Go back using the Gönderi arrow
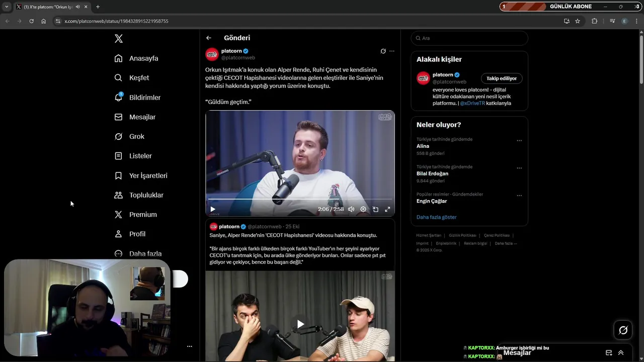The width and height of the screenshot is (644, 362). 208,38
